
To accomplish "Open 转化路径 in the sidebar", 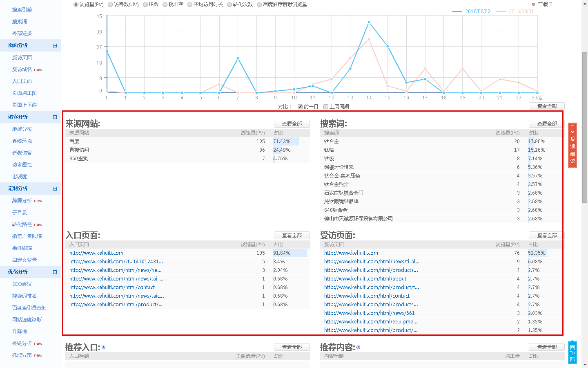I will (22, 224).
